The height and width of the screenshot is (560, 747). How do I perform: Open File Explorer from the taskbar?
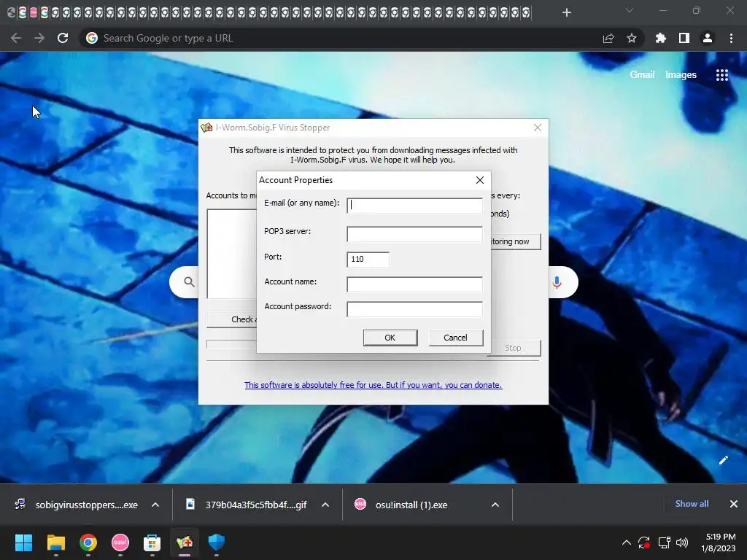click(x=55, y=542)
